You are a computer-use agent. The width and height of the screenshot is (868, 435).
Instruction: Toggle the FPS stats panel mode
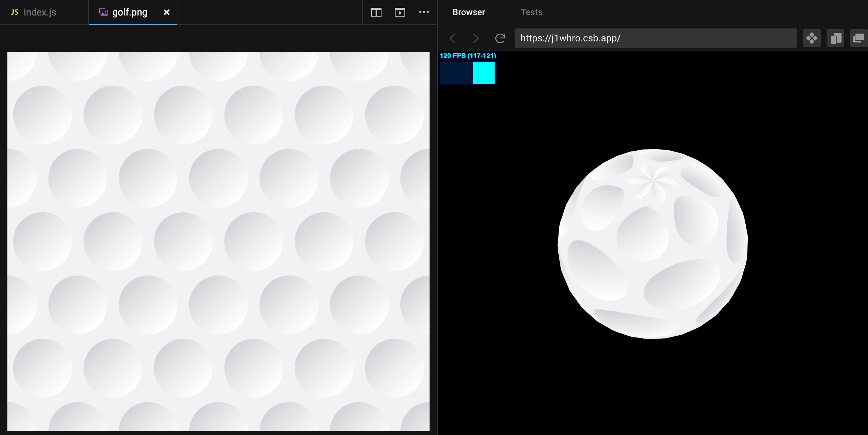tap(468, 56)
